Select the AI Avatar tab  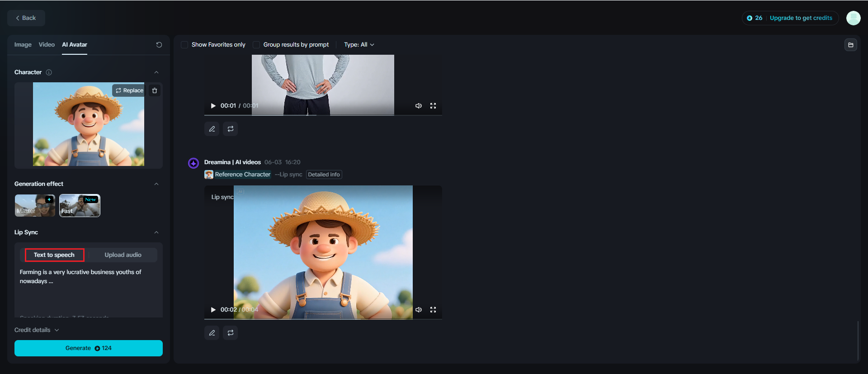click(75, 45)
